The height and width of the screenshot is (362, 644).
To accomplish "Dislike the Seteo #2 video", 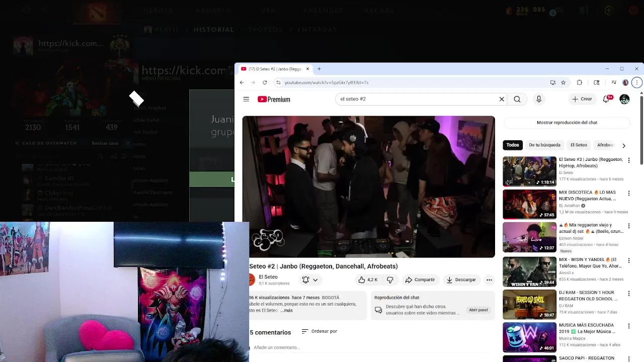I will click(390, 280).
